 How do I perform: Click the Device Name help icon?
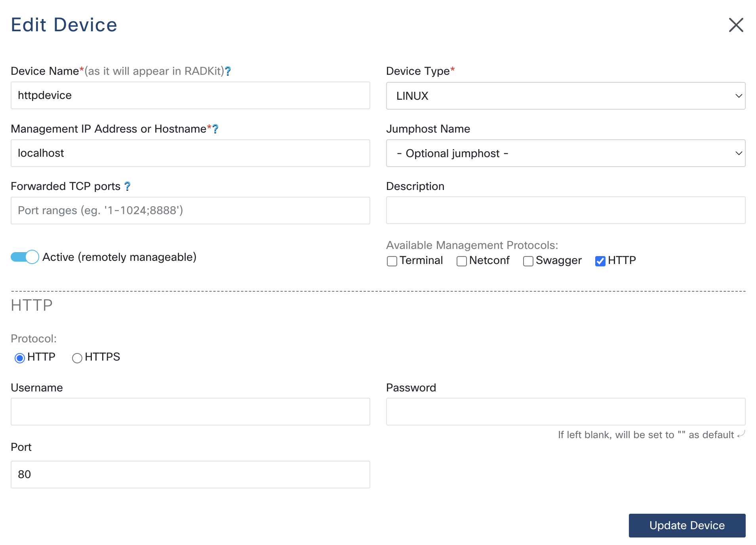(x=228, y=71)
